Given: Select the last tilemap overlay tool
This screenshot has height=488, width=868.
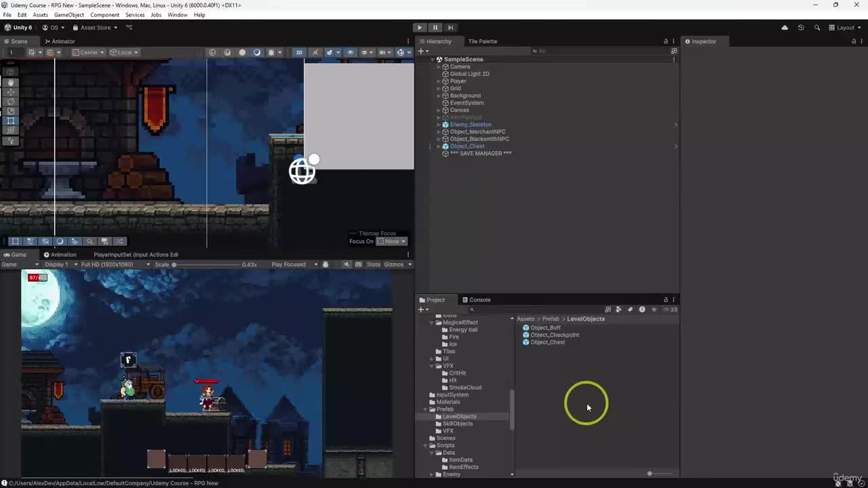Looking at the screenshot, I should [119, 241].
